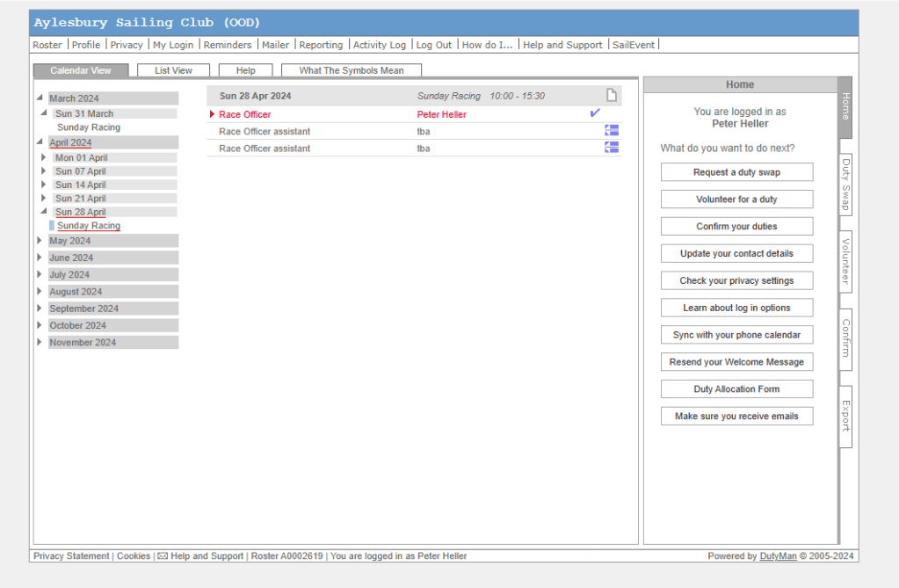This screenshot has width=899, height=588.
Task: Open the Mailer menu item
Action: 275,45
